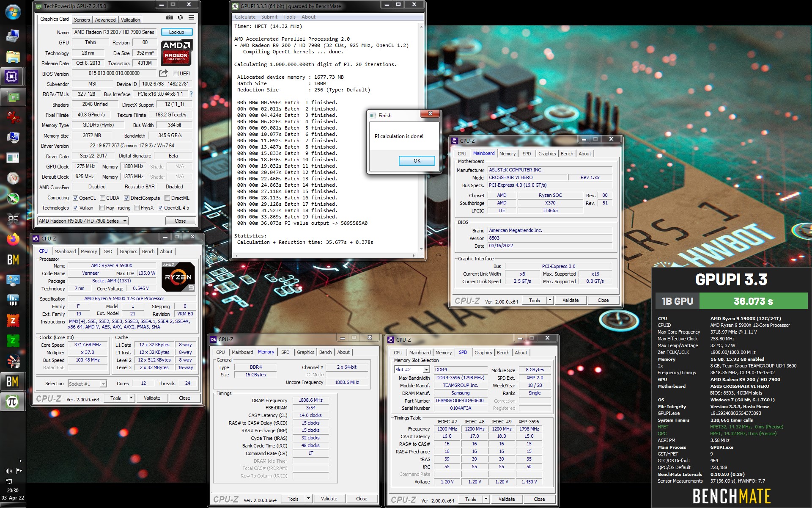
Task: Expand Tools dropdown arrow in CPU-Z CPU window
Action: [x=131, y=398]
